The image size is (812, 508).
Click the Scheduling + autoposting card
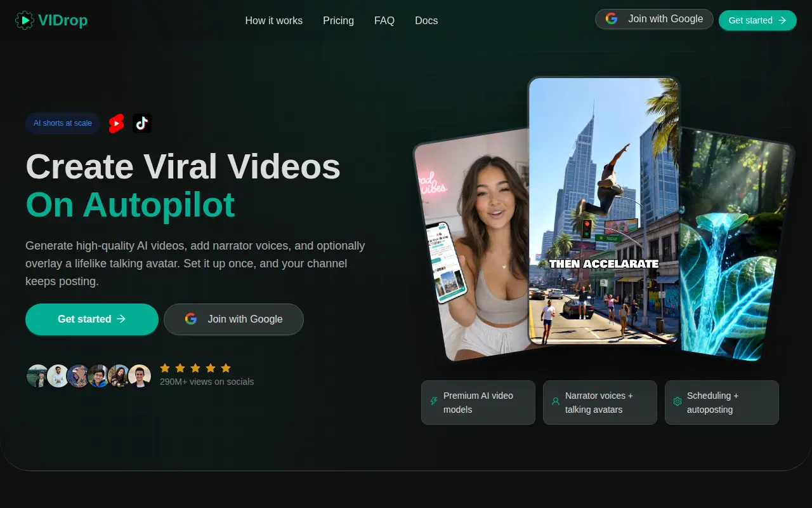(x=722, y=403)
